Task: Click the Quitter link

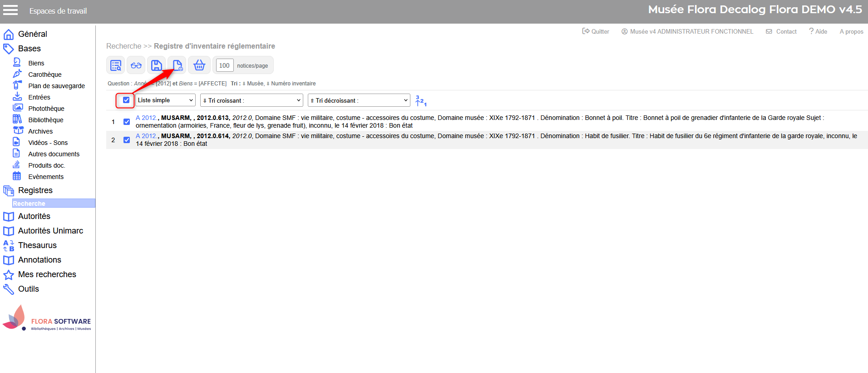Action: click(596, 31)
